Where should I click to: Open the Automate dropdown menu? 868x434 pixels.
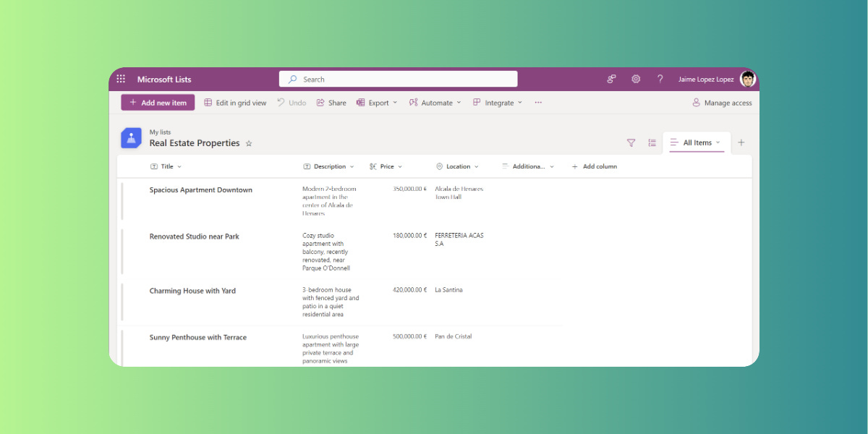pos(435,102)
